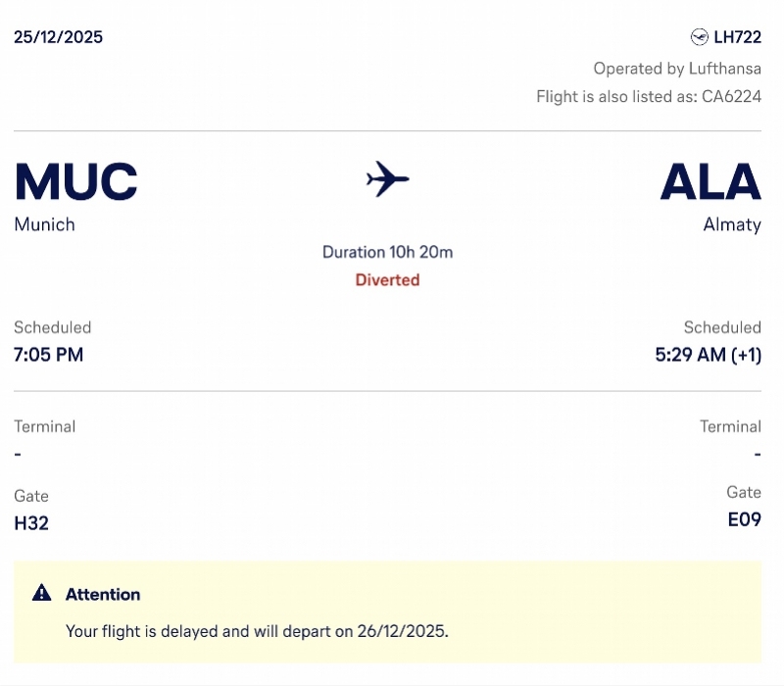Click the flight delayed notice message

point(257,630)
